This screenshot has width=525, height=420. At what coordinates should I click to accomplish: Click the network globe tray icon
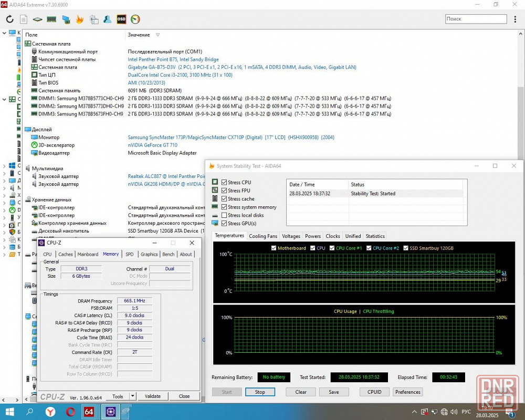coord(444,412)
